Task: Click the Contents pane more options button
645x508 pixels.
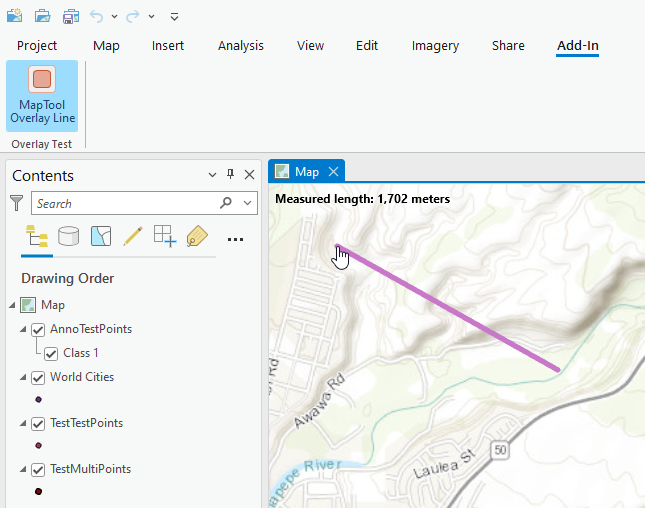Action: coord(236,238)
